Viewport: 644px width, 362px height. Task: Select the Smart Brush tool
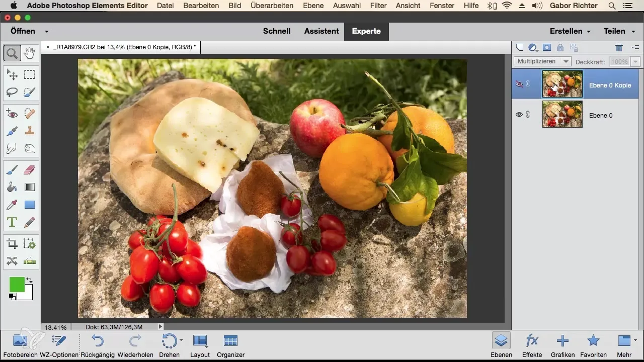tap(12, 131)
